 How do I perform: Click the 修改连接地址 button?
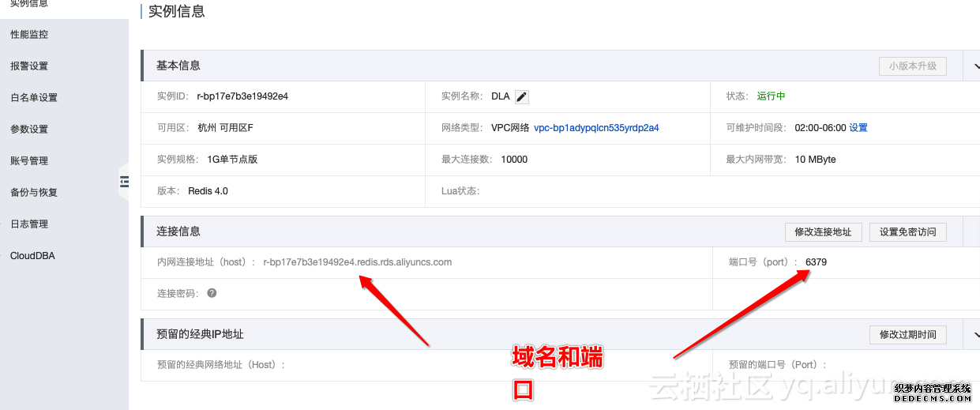pyautogui.click(x=823, y=232)
